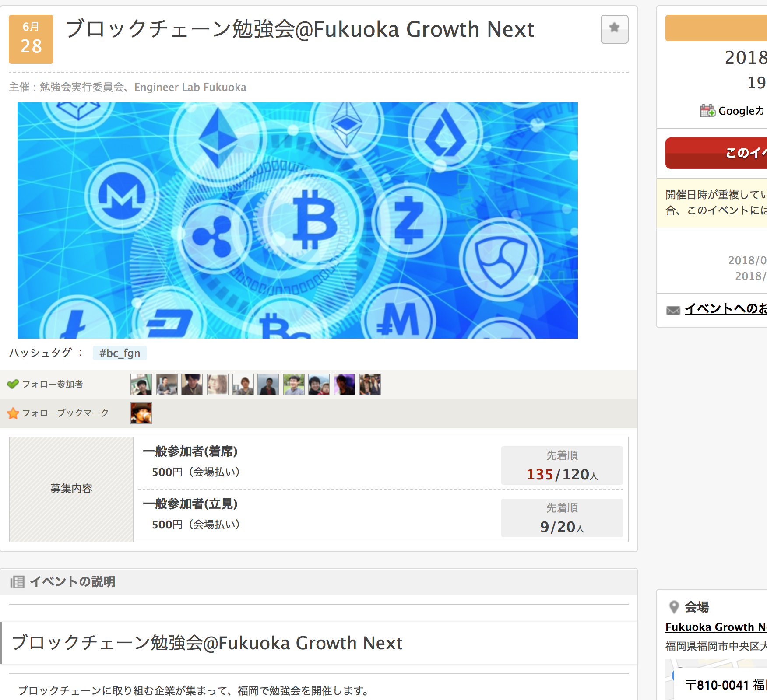Click the event title heading
The image size is (767, 700).
[300, 29]
